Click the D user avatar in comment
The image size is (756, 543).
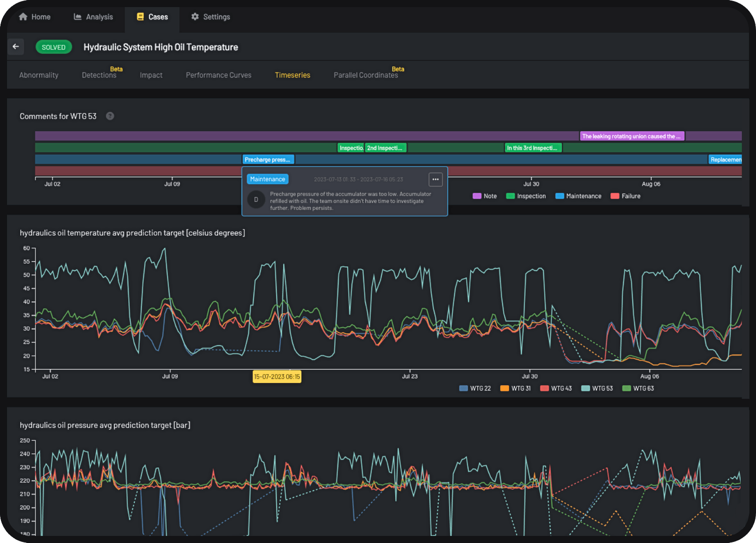point(256,200)
